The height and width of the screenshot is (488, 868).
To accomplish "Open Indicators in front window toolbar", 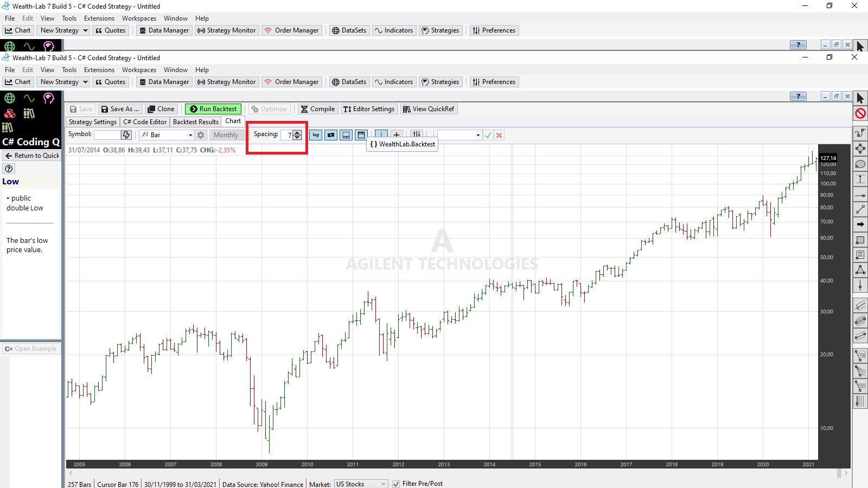I will click(x=394, y=82).
